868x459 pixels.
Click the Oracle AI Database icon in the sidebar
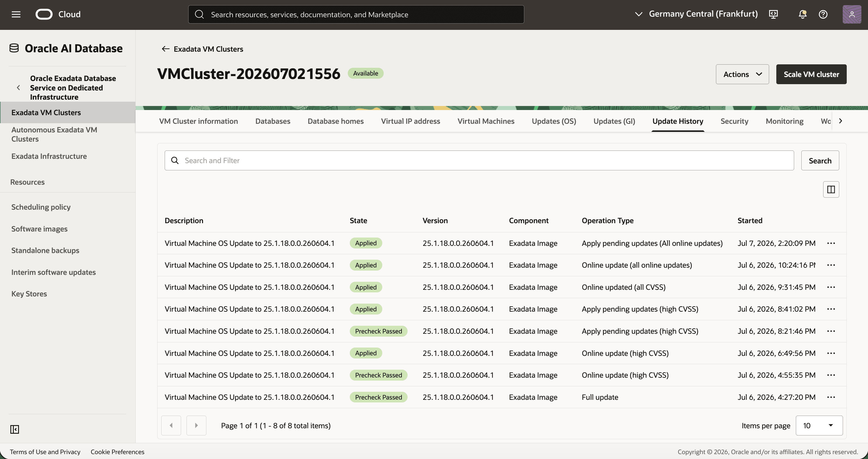click(14, 48)
